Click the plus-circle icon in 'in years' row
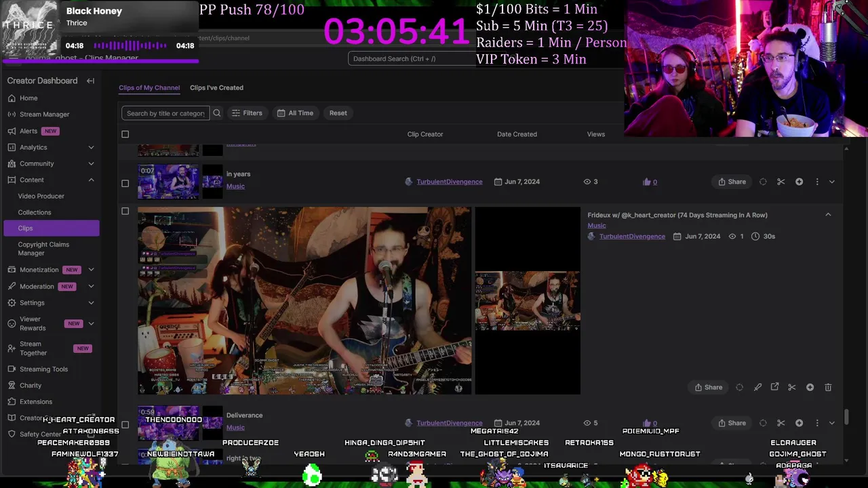This screenshot has height=488, width=868. [799, 182]
